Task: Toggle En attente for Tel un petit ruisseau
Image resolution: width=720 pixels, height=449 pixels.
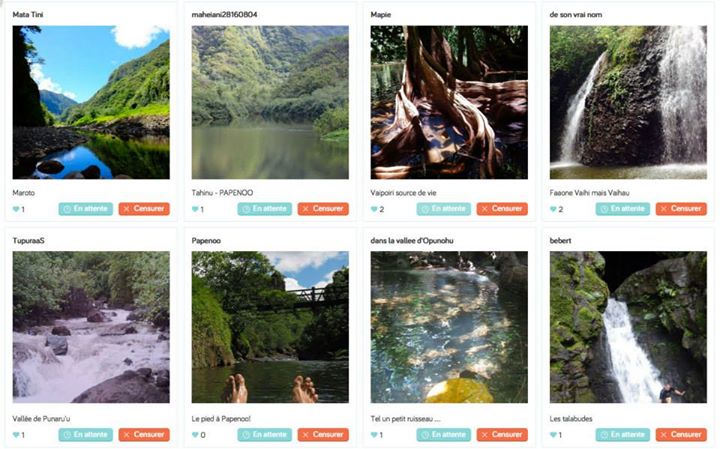Action: [443, 435]
